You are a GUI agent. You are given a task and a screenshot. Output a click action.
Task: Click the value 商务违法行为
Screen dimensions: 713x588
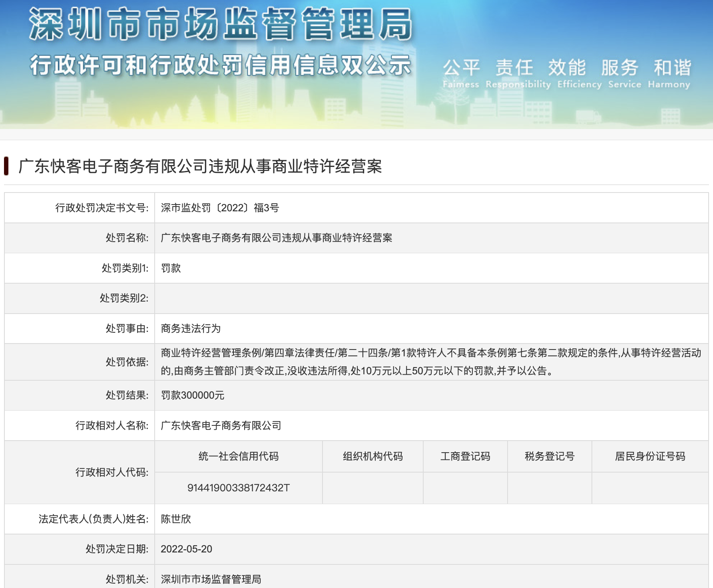click(x=191, y=328)
